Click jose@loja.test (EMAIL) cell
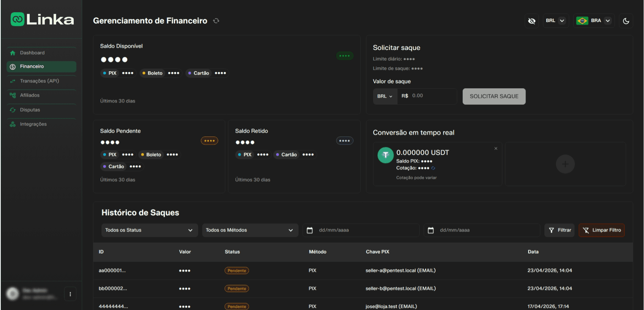The width and height of the screenshot is (644, 310). [391, 306]
